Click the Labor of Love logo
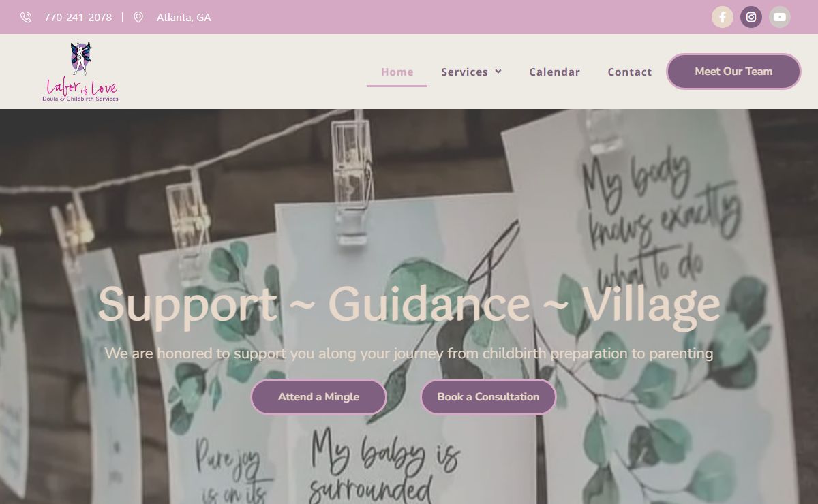This screenshot has height=504, width=818. [80, 72]
